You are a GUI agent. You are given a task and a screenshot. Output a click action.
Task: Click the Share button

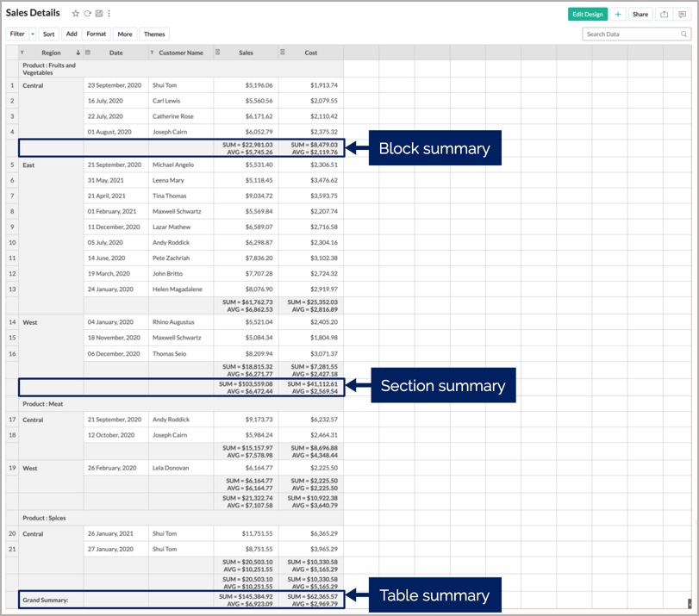point(640,15)
